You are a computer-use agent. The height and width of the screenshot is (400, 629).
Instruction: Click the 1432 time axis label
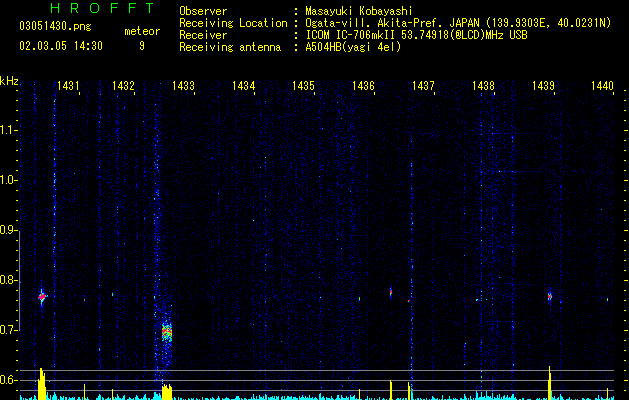123,85
